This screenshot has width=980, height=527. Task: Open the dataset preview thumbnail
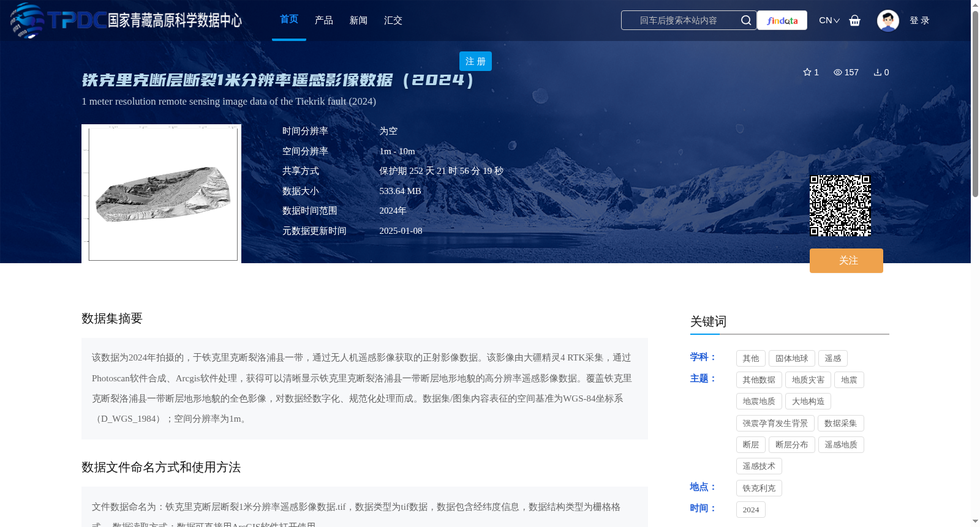click(161, 193)
